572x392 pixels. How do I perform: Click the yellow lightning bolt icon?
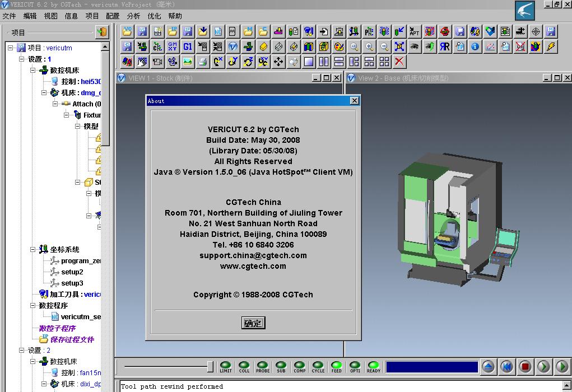click(551, 46)
